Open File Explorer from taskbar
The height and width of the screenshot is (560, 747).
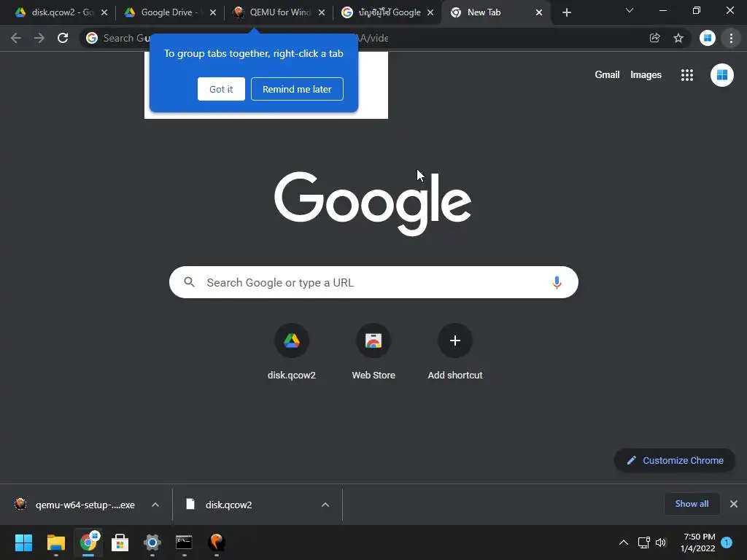tap(55, 542)
